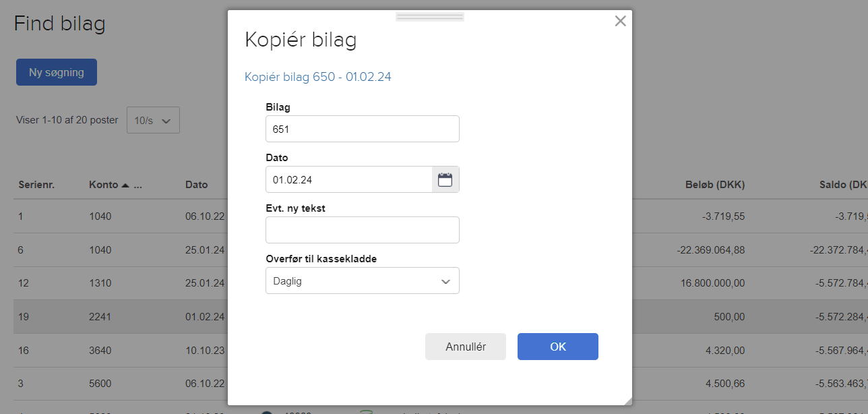Click the empty Evt. ny tekst field

362,230
